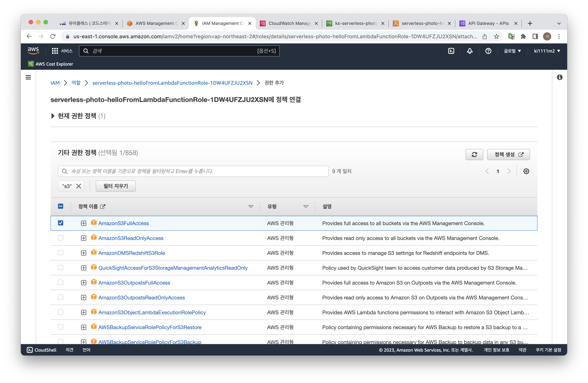Open the 쿠키 기본 설정 footer link
The image size is (588, 383).
coord(548,350)
